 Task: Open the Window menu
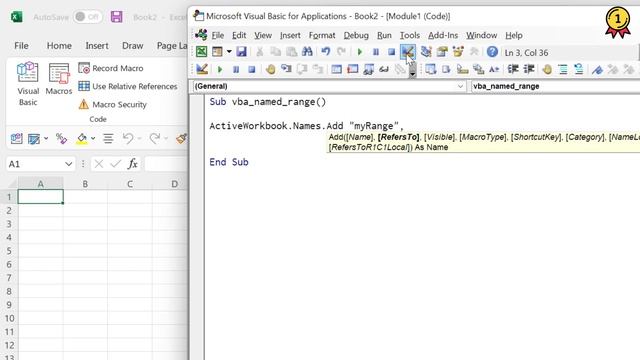pos(482,36)
